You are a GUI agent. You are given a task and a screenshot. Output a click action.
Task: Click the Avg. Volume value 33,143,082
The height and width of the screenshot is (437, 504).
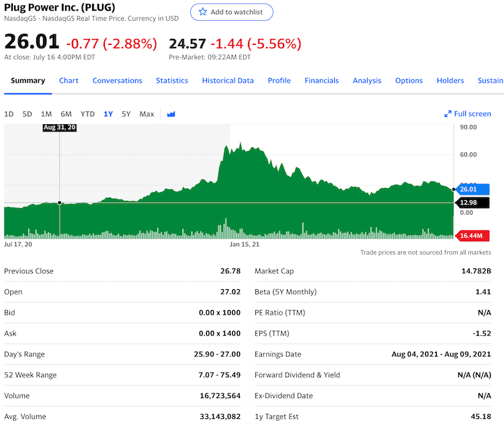[220, 416]
